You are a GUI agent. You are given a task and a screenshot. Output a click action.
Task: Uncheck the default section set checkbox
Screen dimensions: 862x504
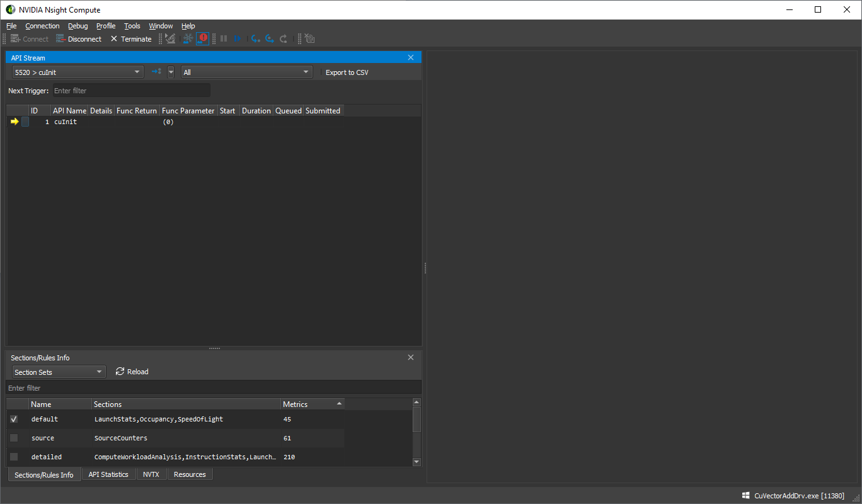pyautogui.click(x=14, y=419)
